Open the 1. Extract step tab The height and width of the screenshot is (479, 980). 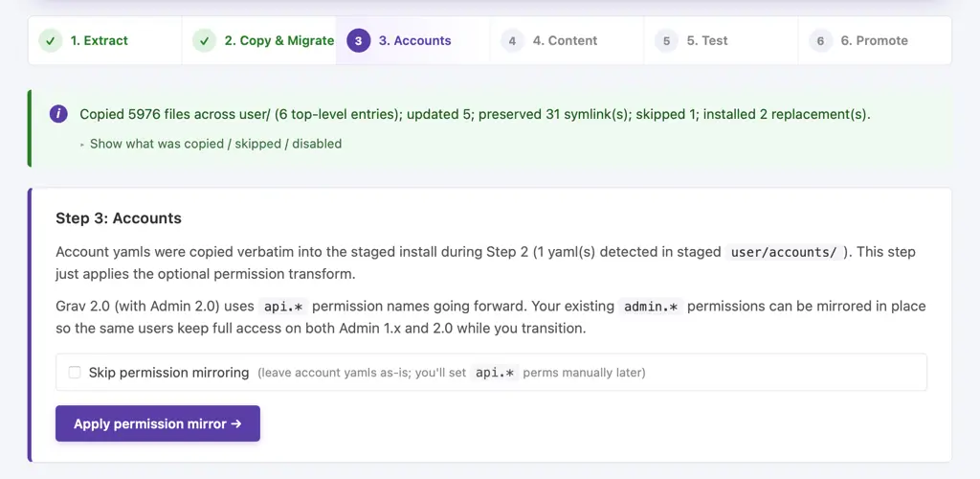(105, 40)
